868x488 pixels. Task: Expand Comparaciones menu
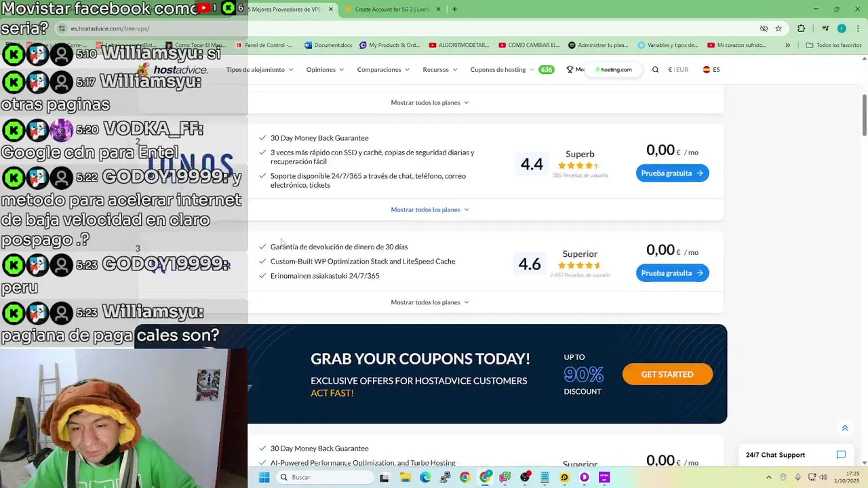click(x=383, y=70)
